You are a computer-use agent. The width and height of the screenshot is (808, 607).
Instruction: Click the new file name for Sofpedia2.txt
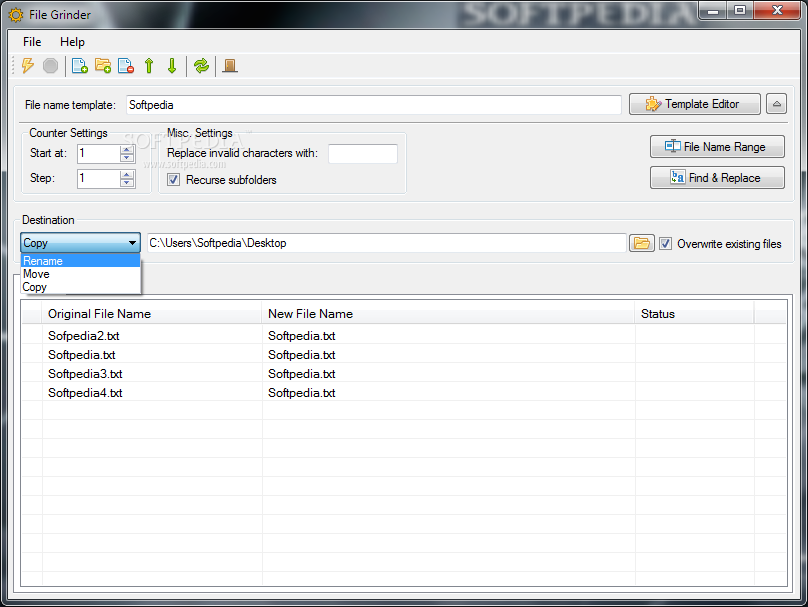click(x=301, y=336)
